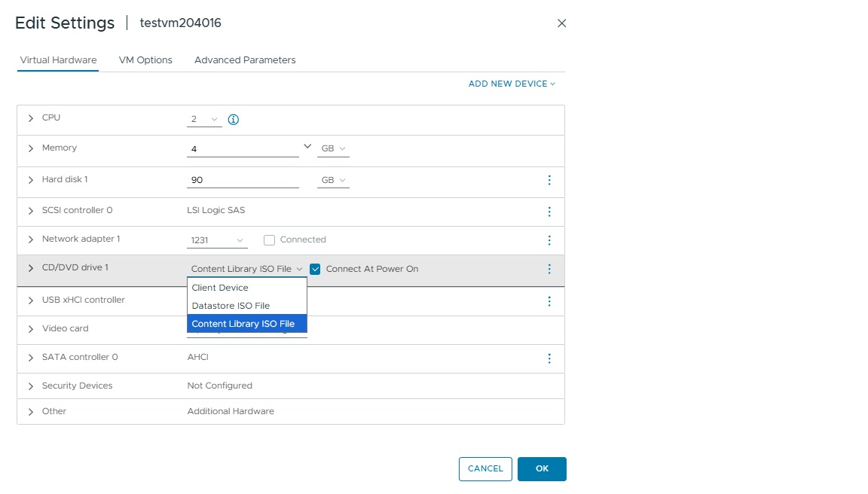Expand the CPU section
Viewport: 868px width, 494px height.
click(31, 117)
